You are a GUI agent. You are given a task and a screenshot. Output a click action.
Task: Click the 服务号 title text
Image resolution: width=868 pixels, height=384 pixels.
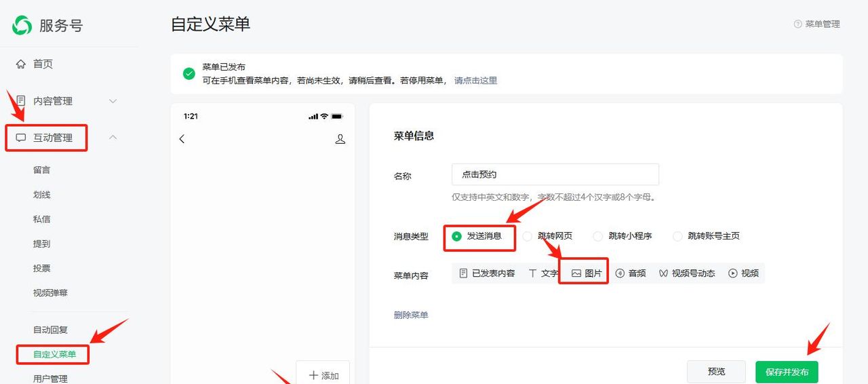tap(61, 26)
